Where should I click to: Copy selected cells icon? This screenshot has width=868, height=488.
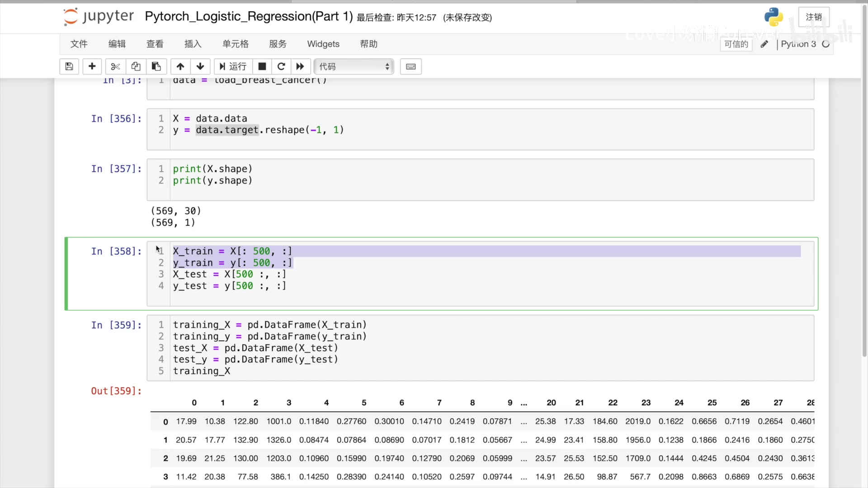(x=136, y=66)
